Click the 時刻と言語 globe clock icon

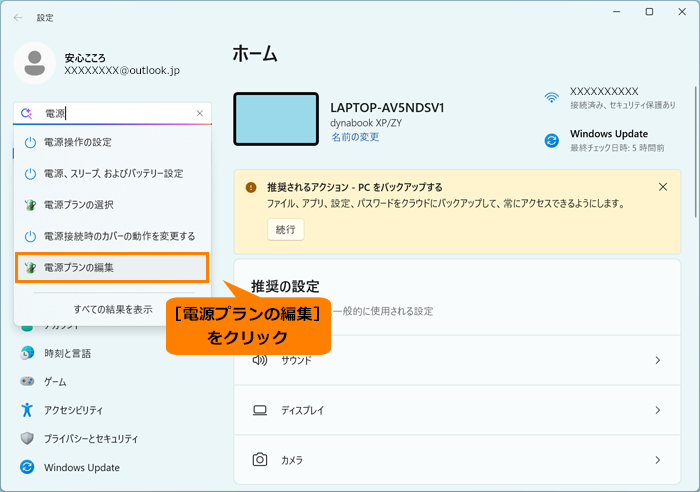pos(27,353)
